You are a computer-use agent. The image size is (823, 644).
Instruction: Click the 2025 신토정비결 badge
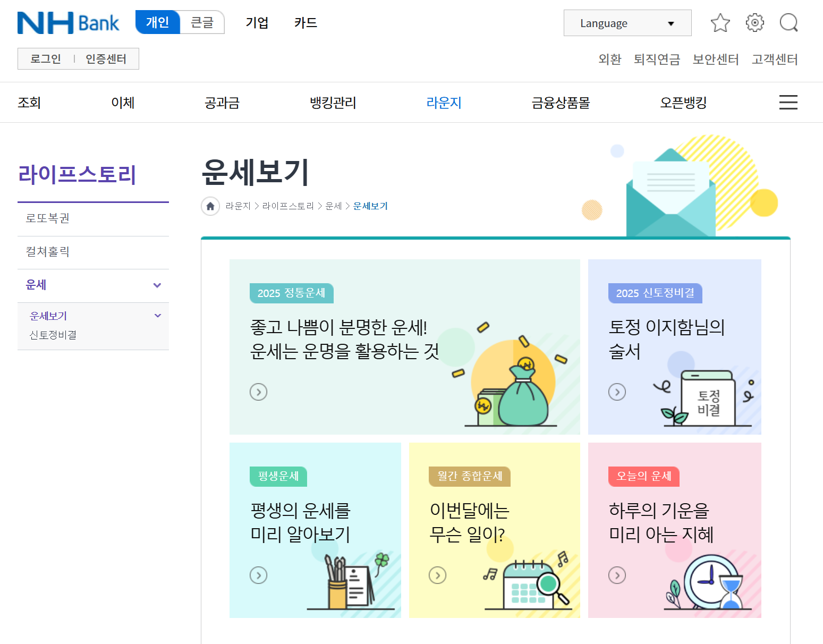pos(655,293)
